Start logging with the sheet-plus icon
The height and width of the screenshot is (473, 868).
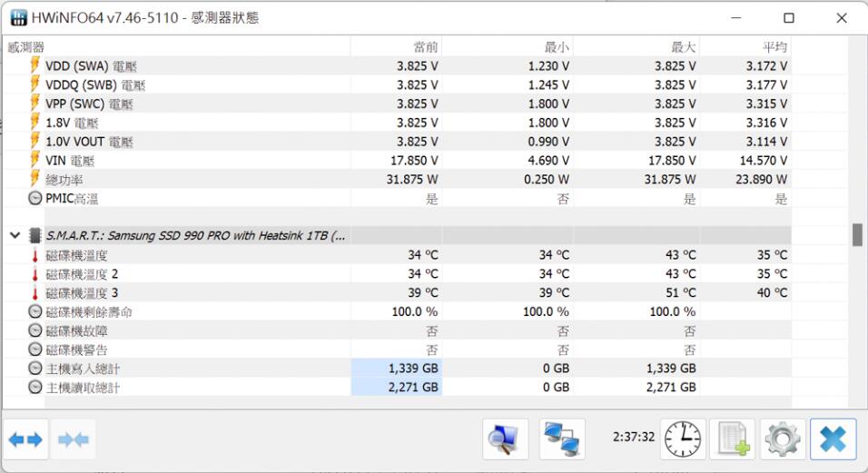click(x=733, y=439)
